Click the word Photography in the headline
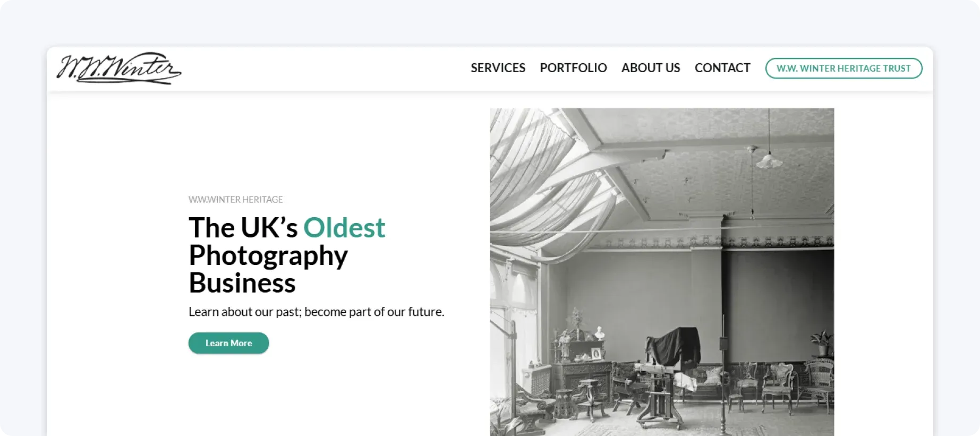 (x=268, y=257)
